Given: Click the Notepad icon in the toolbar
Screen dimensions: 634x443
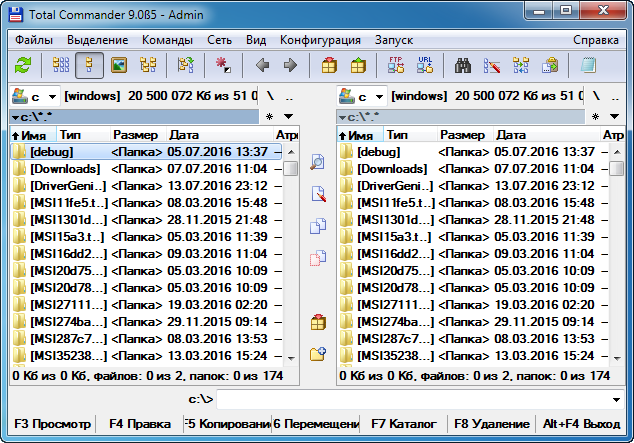Looking at the screenshot, I should pos(588,66).
